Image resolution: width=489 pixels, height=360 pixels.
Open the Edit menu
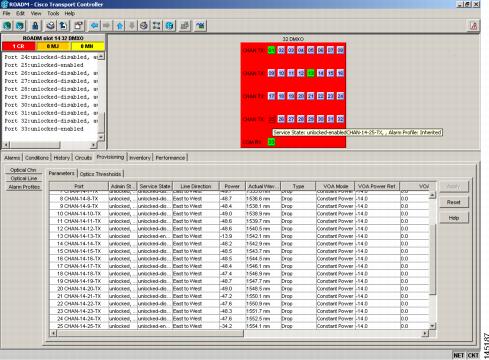pyautogui.click(x=20, y=13)
